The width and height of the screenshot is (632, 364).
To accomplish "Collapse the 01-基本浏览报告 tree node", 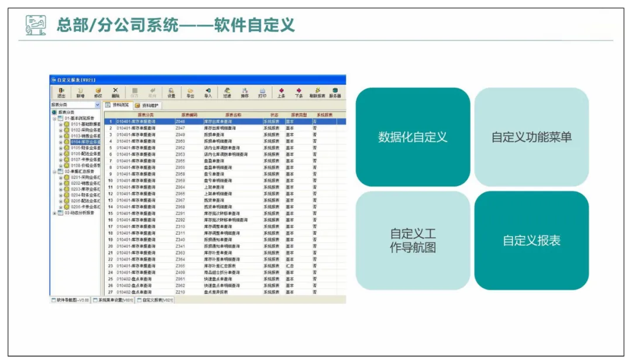I will click(54, 118).
